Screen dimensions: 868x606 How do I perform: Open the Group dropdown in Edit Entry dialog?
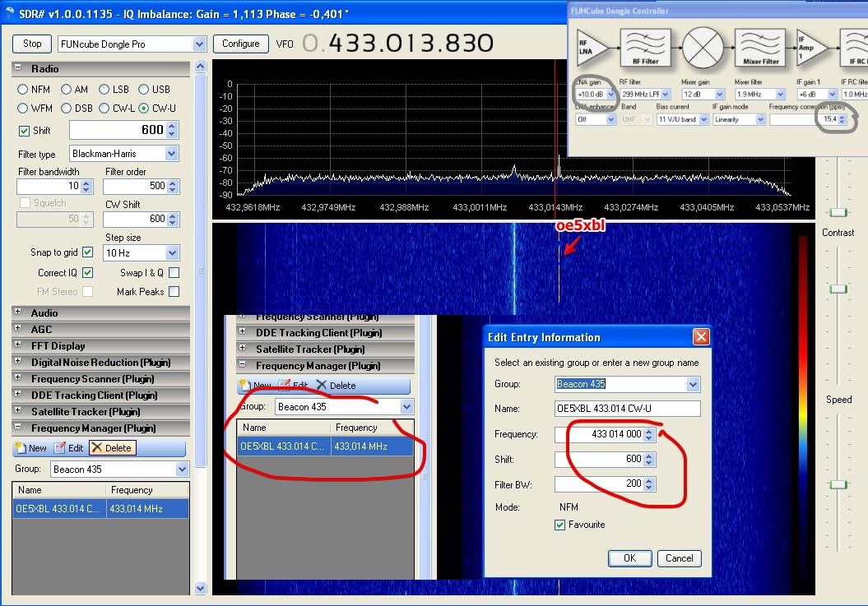click(693, 384)
